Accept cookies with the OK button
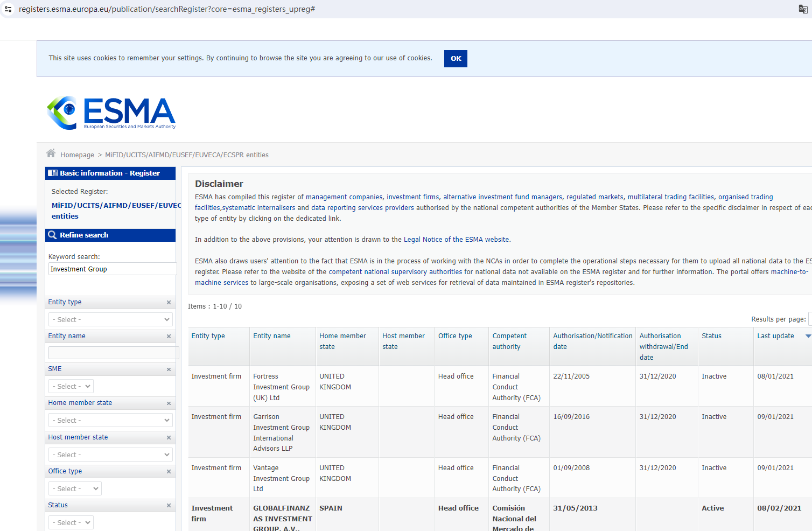The width and height of the screenshot is (812, 531). click(x=456, y=59)
